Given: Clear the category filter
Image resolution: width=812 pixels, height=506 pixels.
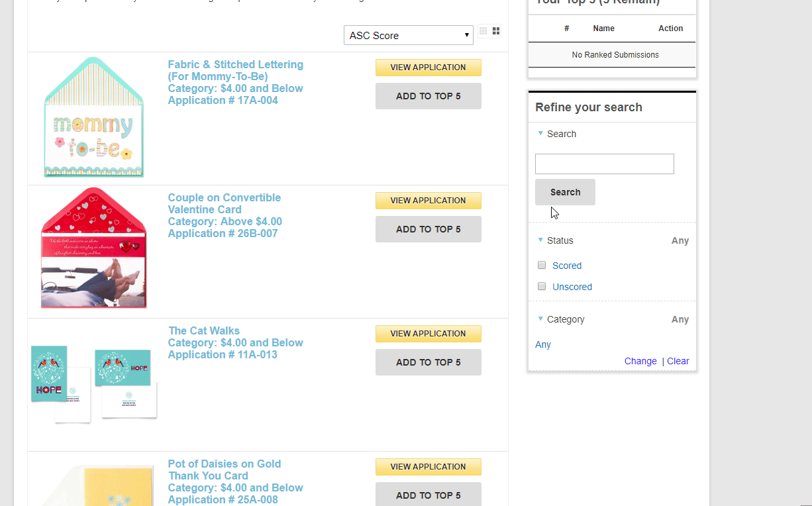Looking at the screenshot, I should point(678,361).
